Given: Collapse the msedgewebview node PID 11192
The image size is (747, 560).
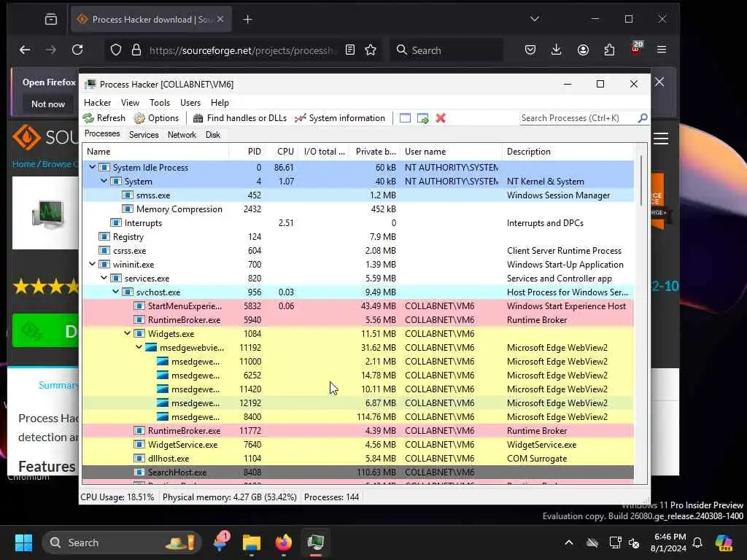Looking at the screenshot, I should (139, 347).
